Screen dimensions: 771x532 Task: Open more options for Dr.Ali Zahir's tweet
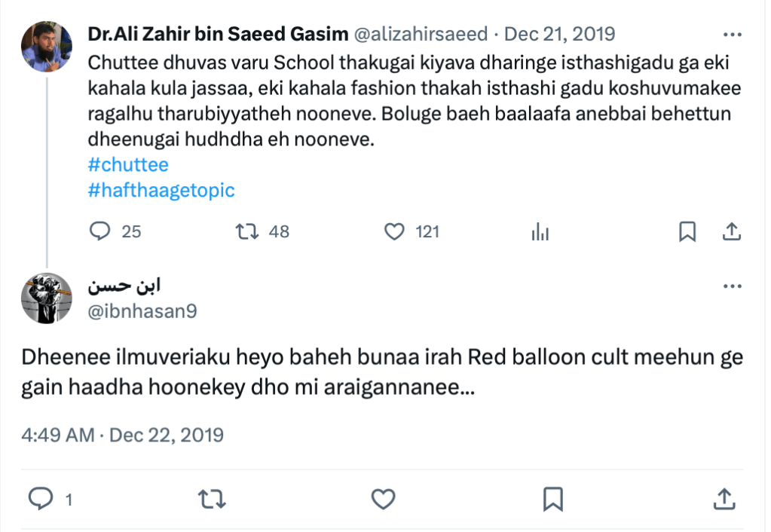[x=732, y=35]
